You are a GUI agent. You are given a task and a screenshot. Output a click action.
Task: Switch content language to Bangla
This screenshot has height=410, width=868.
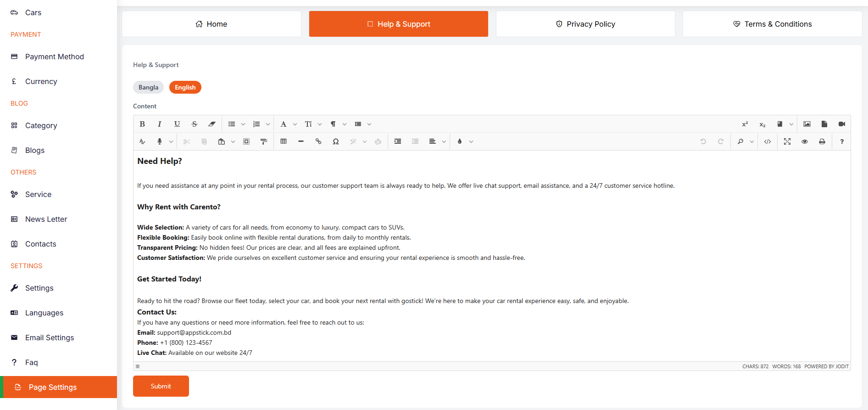(x=148, y=87)
